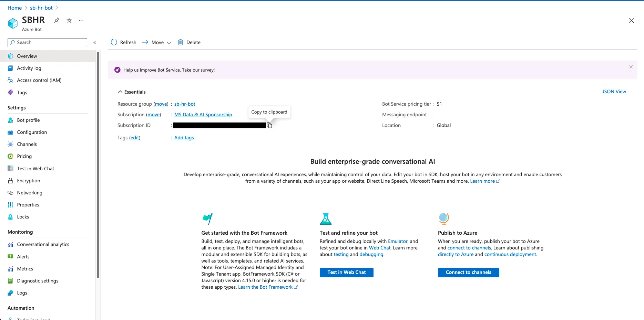Viewport: 644px width, 320px height.
Task: Click the Delete trash icon
Action: [181, 42]
